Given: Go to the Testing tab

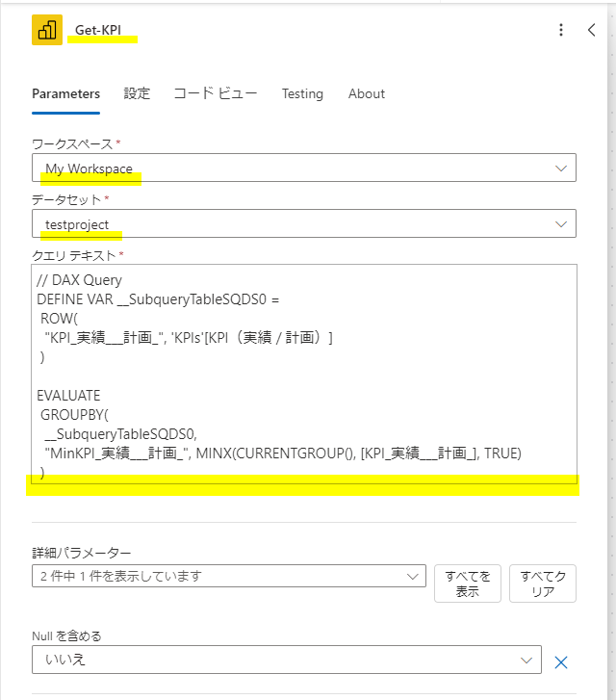Looking at the screenshot, I should (x=302, y=93).
